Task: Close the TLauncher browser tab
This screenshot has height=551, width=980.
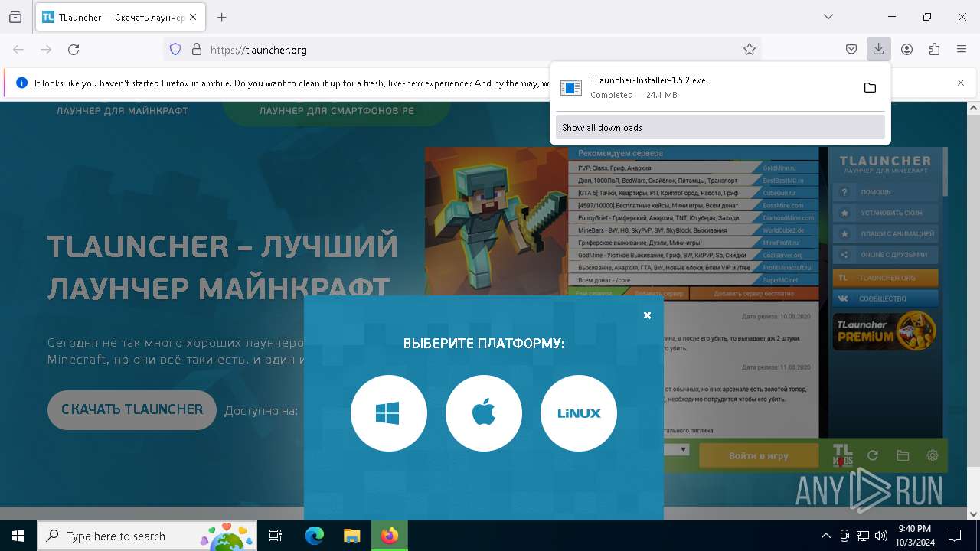Action: [193, 17]
